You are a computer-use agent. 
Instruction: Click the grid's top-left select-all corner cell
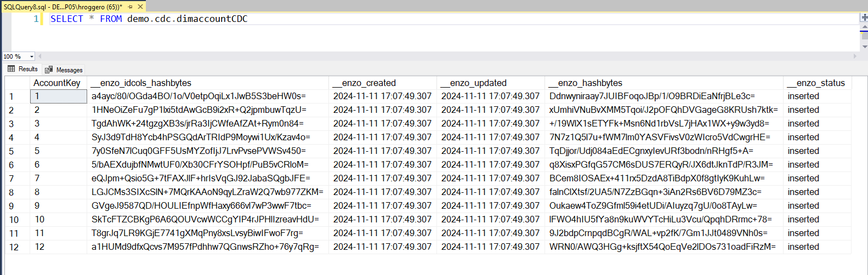click(17, 83)
